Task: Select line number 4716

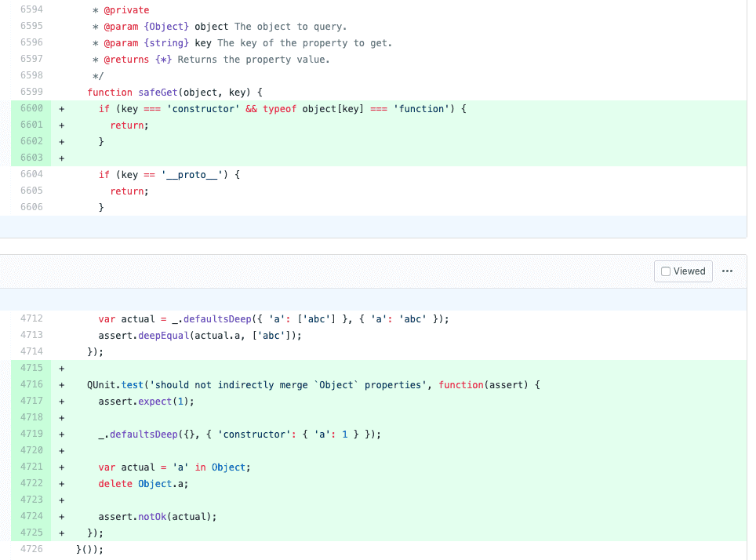Action: [x=31, y=384]
